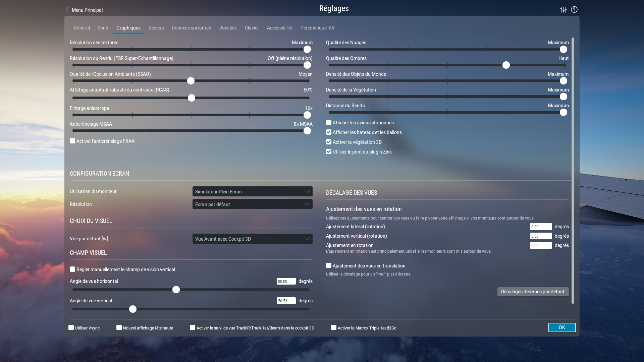This screenshot has width=644, height=362.
Task: Expand the Résolution Ecran par défaut dropdown
Action: (x=252, y=204)
